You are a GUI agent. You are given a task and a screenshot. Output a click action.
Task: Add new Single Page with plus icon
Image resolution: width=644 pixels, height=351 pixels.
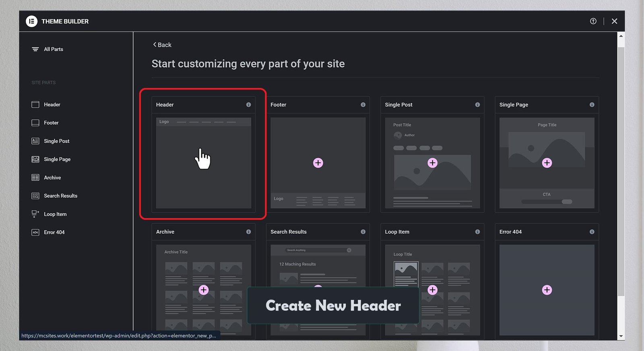point(547,163)
